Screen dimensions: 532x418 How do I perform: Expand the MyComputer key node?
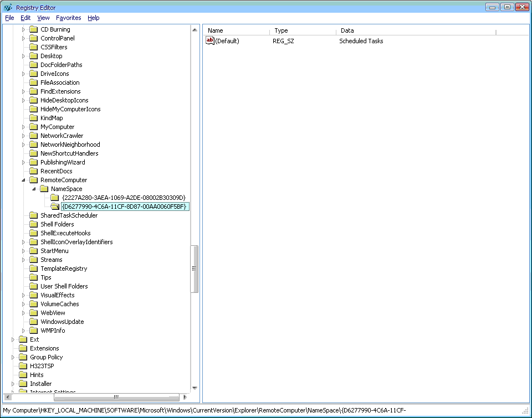pos(23,127)
